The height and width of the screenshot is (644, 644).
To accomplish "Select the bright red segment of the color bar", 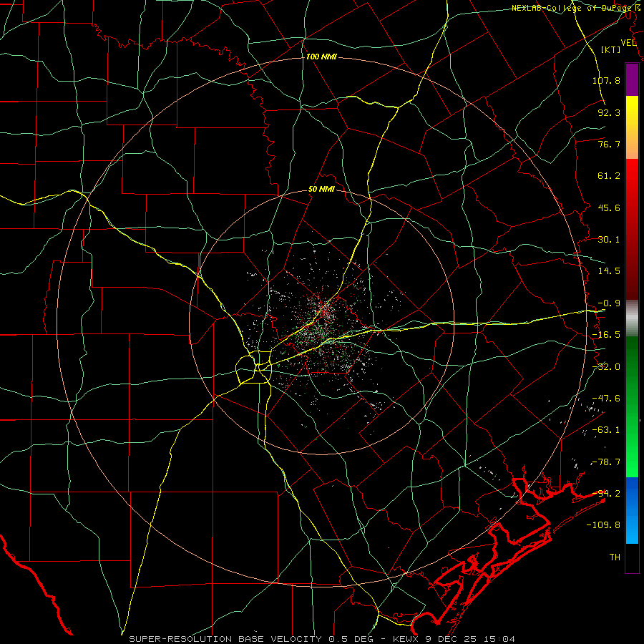I will point(632,229).
